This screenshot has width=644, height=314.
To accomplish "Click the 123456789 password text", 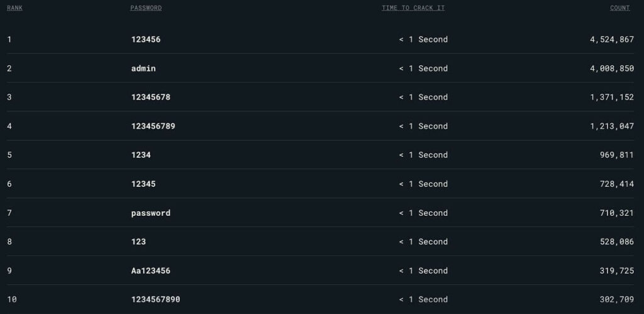I will pyautogui.click(x=153, y=126).
